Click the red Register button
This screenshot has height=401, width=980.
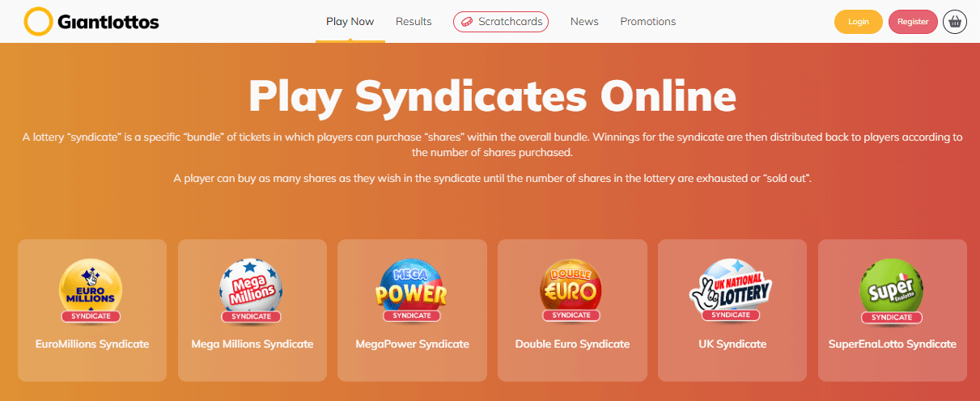913,22
